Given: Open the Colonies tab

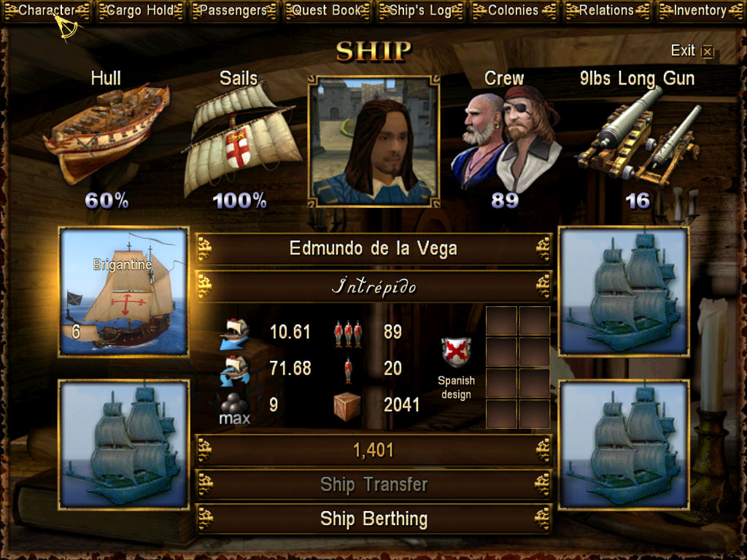Looking at the screenshot, I should point(514,10).
